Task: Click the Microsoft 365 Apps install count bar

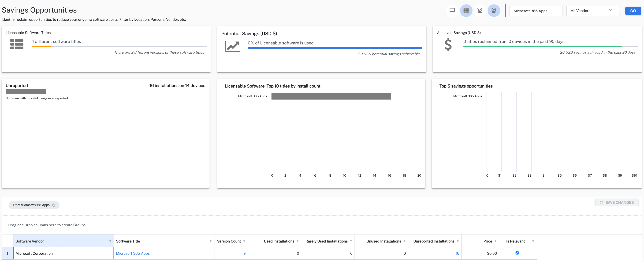Action: 331,96
